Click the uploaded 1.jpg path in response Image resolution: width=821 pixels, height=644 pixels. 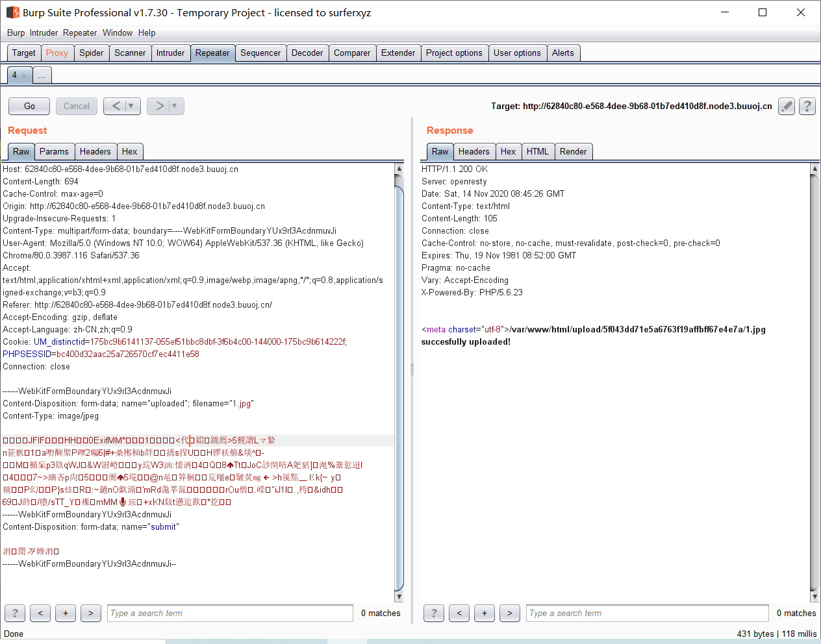click(x=638, y=330)
